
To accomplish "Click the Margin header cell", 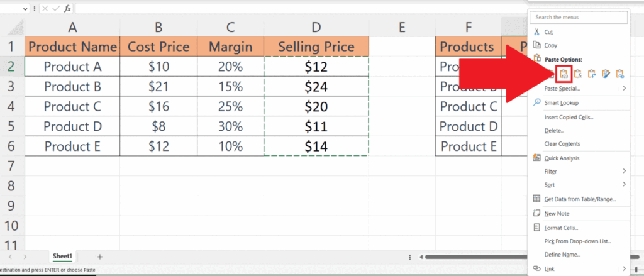I will coord(230,47).
